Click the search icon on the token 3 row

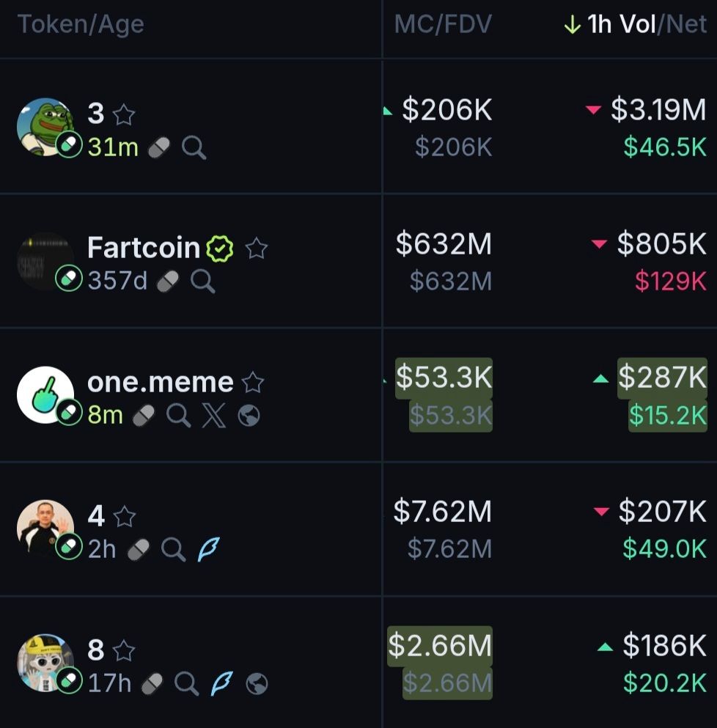pyautogui.click(x=194, y=148)
